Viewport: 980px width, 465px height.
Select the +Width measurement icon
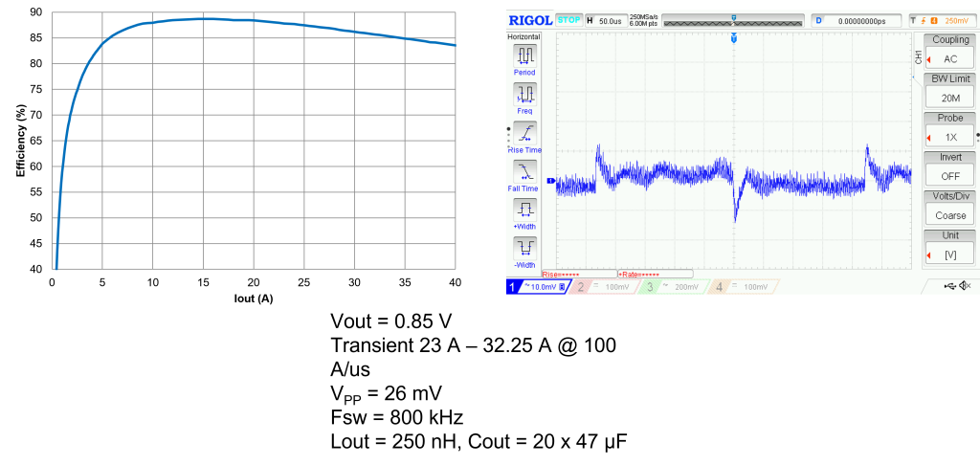[x=524, y=210]
